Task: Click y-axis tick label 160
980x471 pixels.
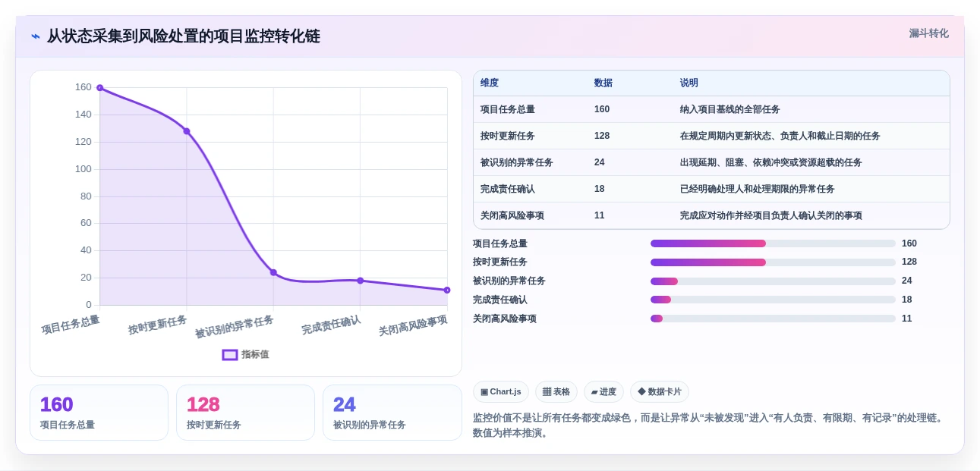Action: coord(84,87)
